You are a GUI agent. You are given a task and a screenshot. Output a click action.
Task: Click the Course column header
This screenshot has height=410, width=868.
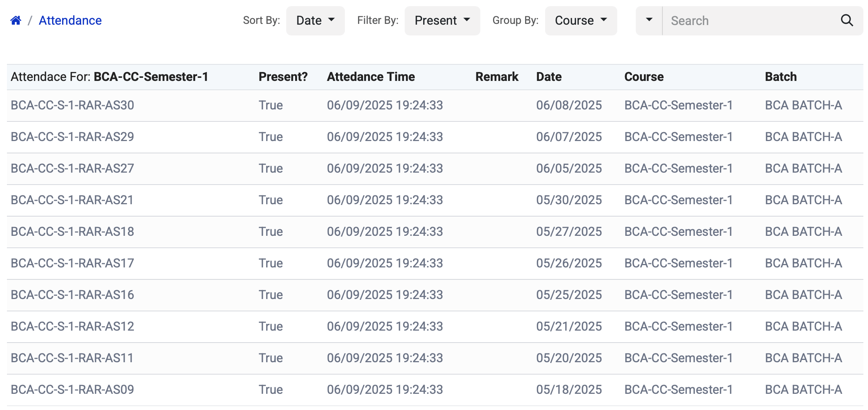click(643, 77)
